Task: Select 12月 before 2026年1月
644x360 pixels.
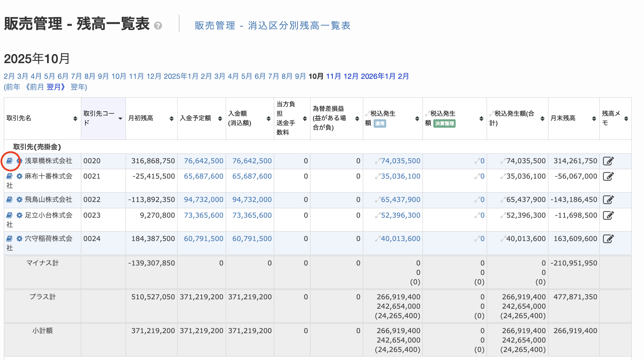Action: click(351, 76)
